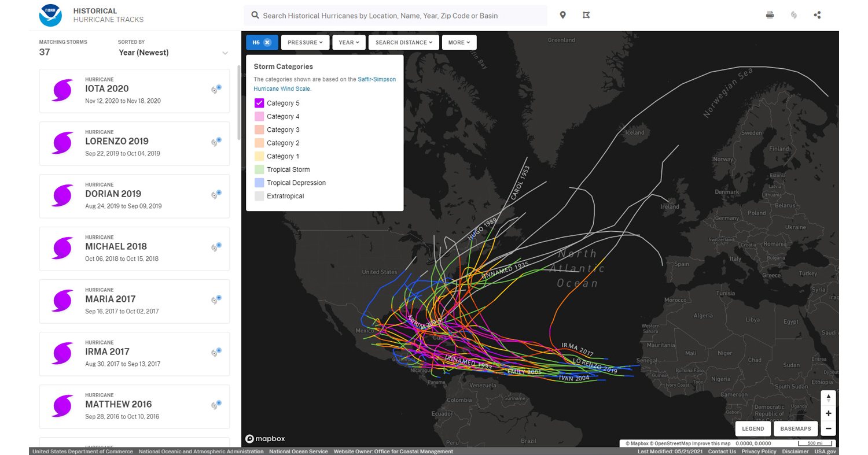
Task: Click the hurricane search input field
Action: click(x=399, y=16)
